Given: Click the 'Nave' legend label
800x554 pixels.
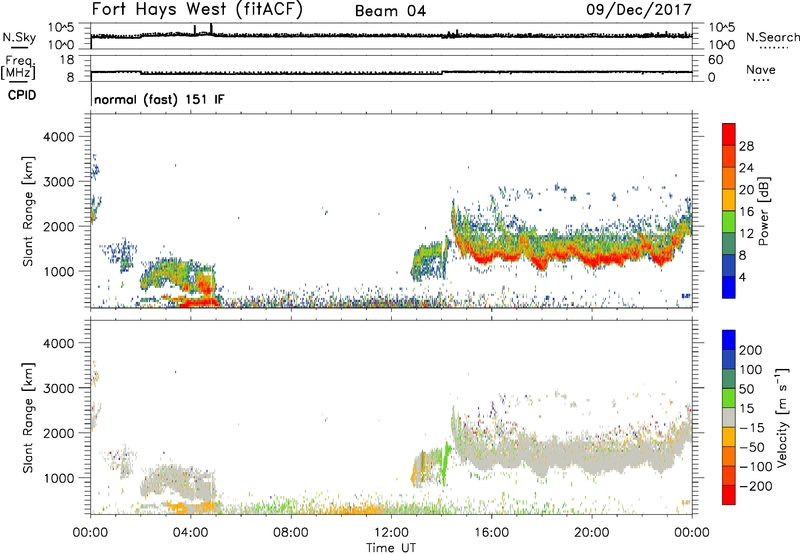Looking at the screenshot, I should coord(761,69).
